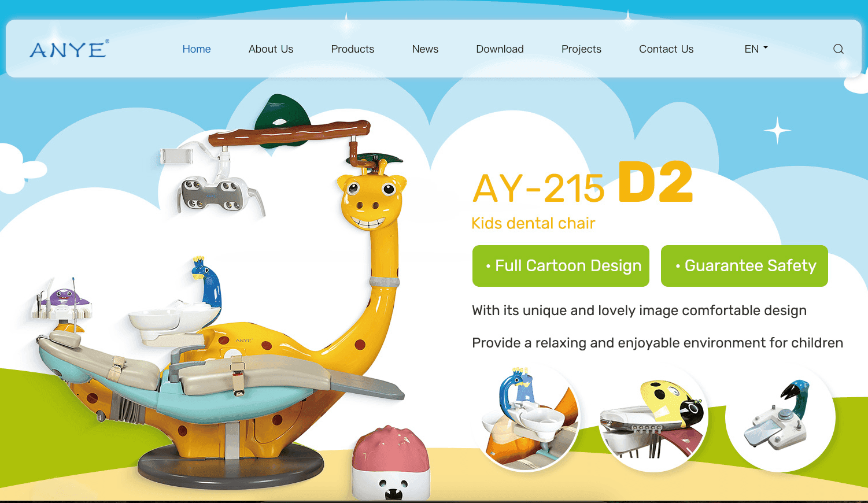Navigate to Projects
Screen dimensions: 868x503
pyautogui.click(x=581, y=49)
